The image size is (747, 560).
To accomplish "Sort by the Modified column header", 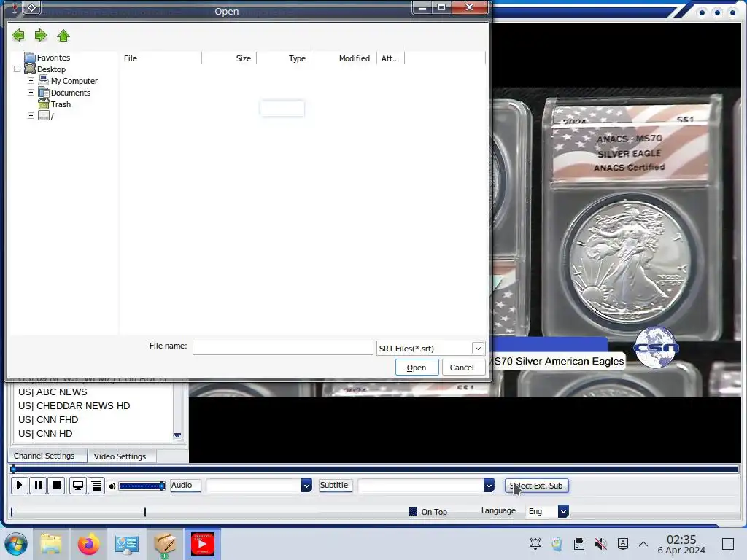I will click(x=344, y=58).
